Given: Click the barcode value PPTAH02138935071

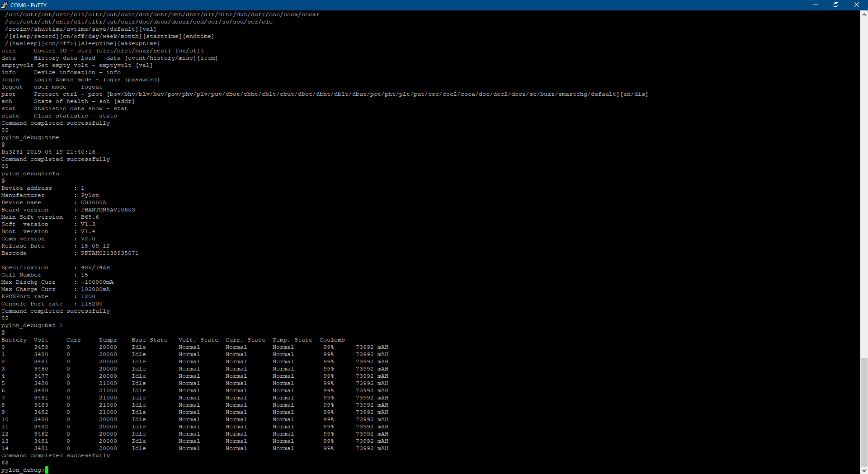Looking at the screenshot, I should coord(109,253).
